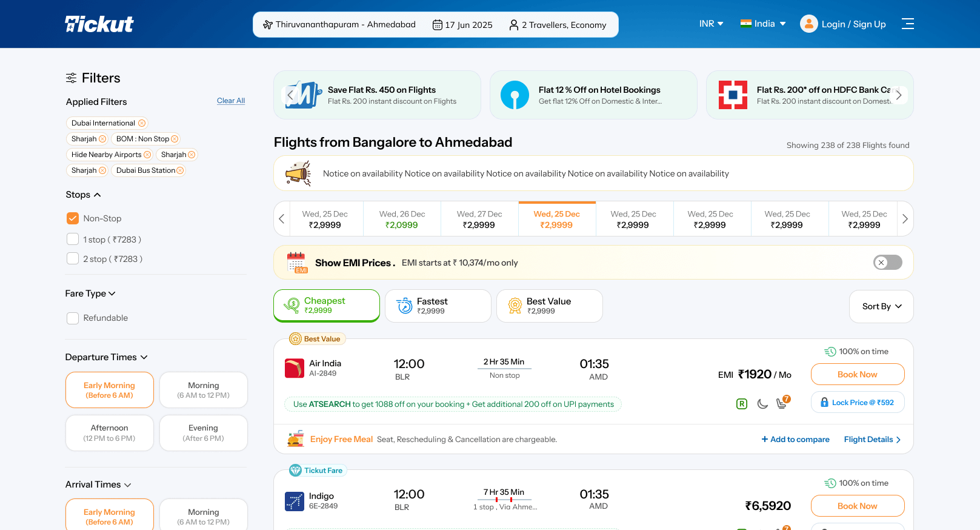Open Flight Details for Air India flight
This screenshot has width=980, height=530.
[872, 440]
